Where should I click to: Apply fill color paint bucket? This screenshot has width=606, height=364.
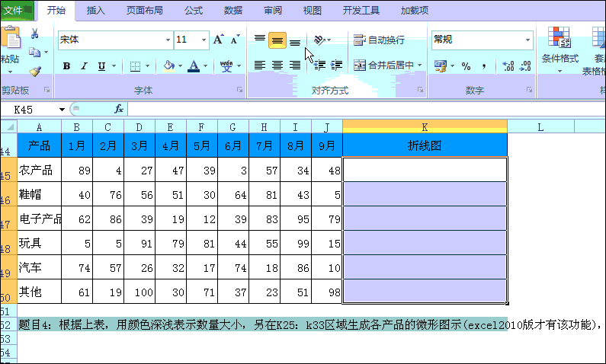168,66
